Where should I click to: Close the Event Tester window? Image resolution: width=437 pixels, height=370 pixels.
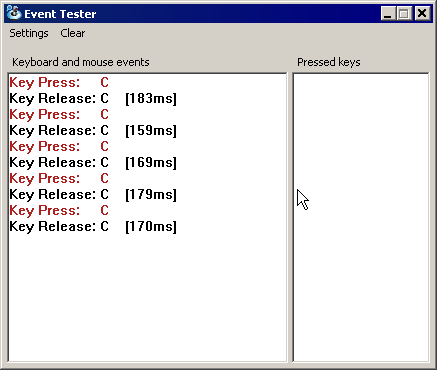422,14
